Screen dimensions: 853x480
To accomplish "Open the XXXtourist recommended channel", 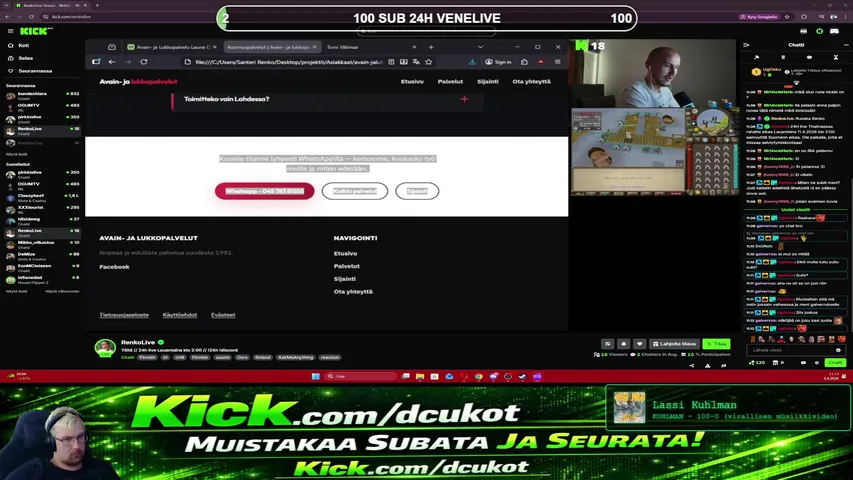I will (42, 209).
